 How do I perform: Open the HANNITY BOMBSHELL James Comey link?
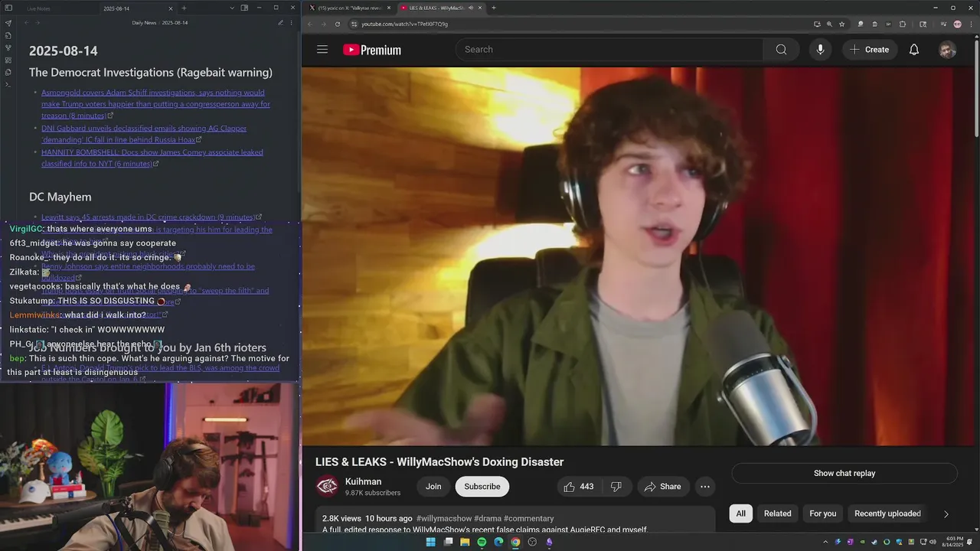152,158
